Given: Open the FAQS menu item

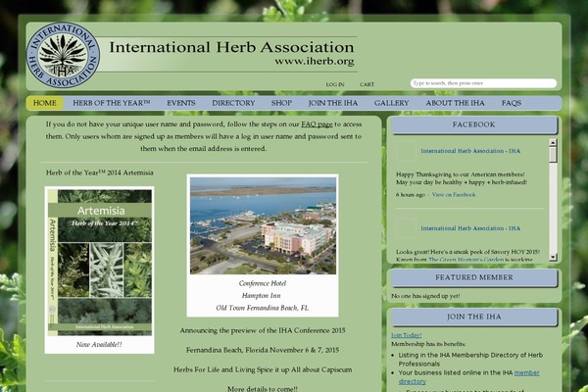Looking at the screenshot, I should click(512, 103).
